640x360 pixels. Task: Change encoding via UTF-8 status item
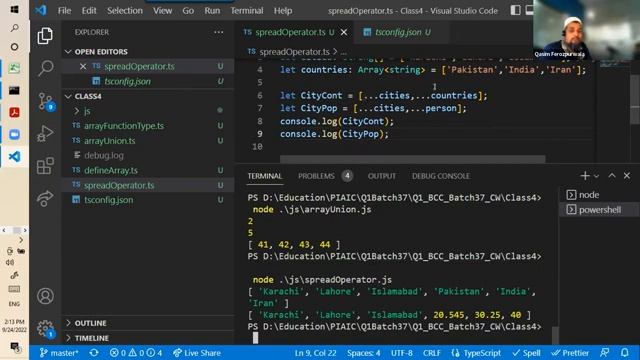point(402,353)
